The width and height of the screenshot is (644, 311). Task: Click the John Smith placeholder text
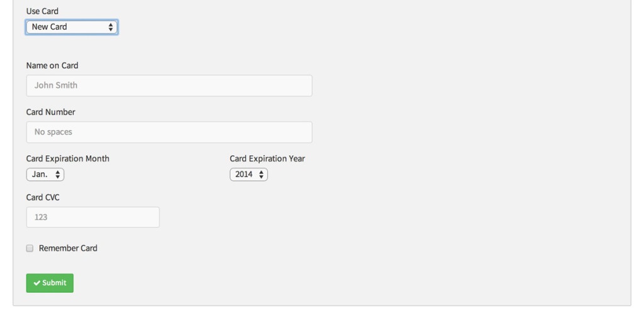pos(56,85)
